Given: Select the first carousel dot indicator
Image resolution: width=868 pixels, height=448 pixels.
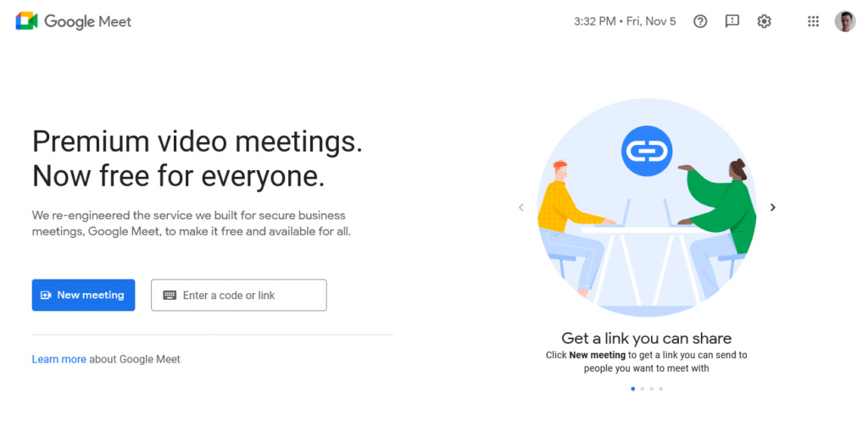Looking at the screenshot, I should [632, 389].
